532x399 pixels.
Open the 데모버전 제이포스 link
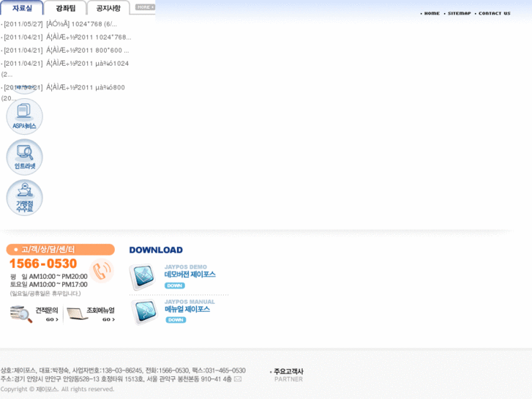(190, 275)
